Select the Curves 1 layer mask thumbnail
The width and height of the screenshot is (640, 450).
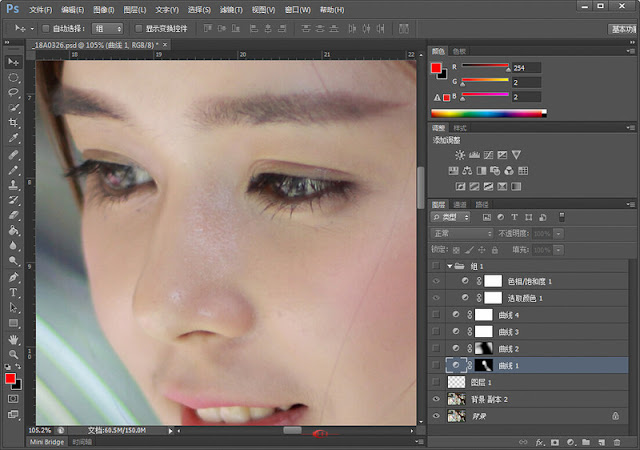(484, 365)
